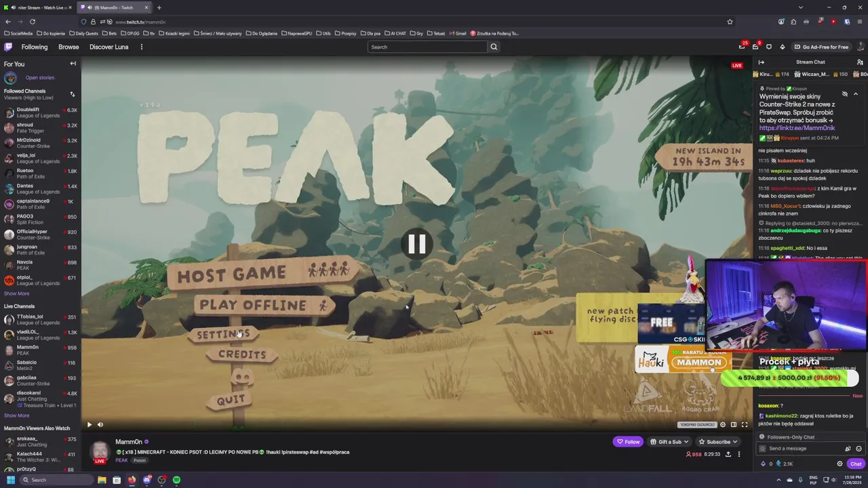Collapse the For You sidebar

[73, 64]
